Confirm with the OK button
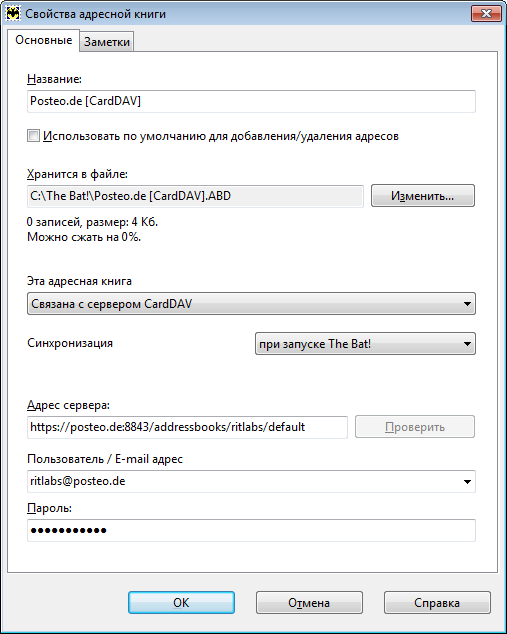The image size is (507, 634). click(181, 603)
